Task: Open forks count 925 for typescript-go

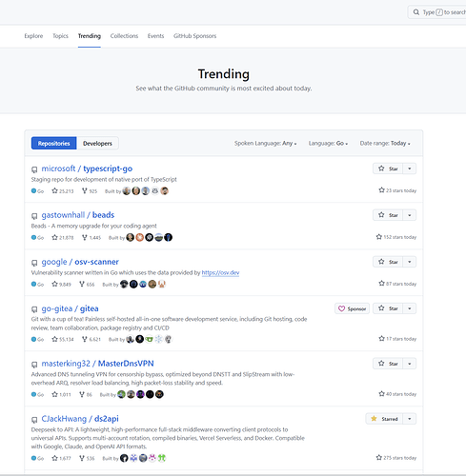Action: click(x=90, y=191)
